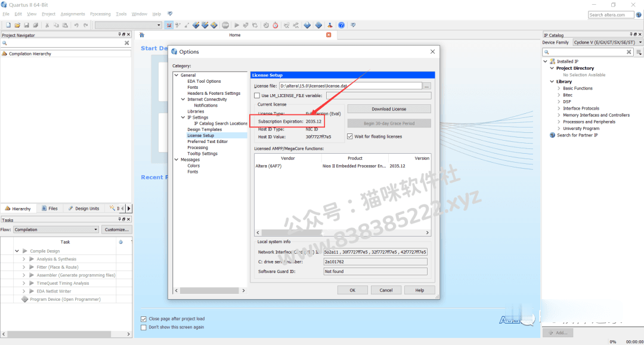Image resolution: width=644 pixels, height=345 pixels.
Task: Expand Analysis & Synthesis task row
Action: [x=24, y=259]
